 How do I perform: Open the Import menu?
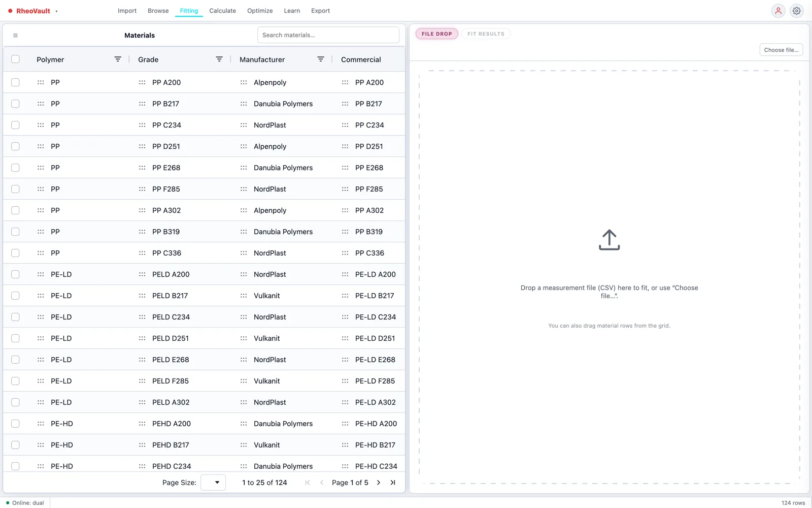[127, 11]
